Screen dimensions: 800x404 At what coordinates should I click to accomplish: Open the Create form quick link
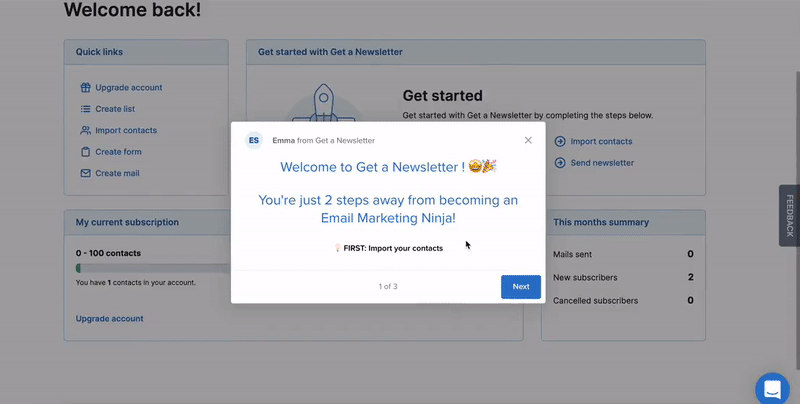coord(118,152)
